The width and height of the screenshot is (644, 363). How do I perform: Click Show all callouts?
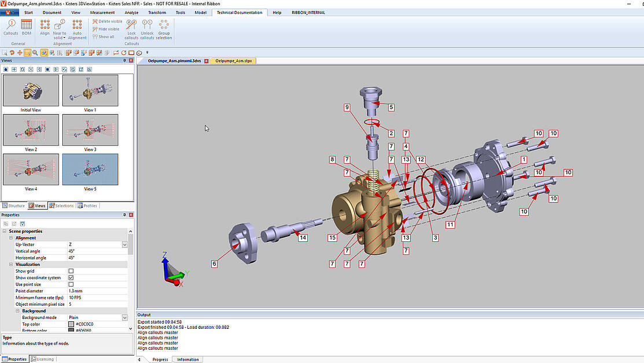click(104, 36)
